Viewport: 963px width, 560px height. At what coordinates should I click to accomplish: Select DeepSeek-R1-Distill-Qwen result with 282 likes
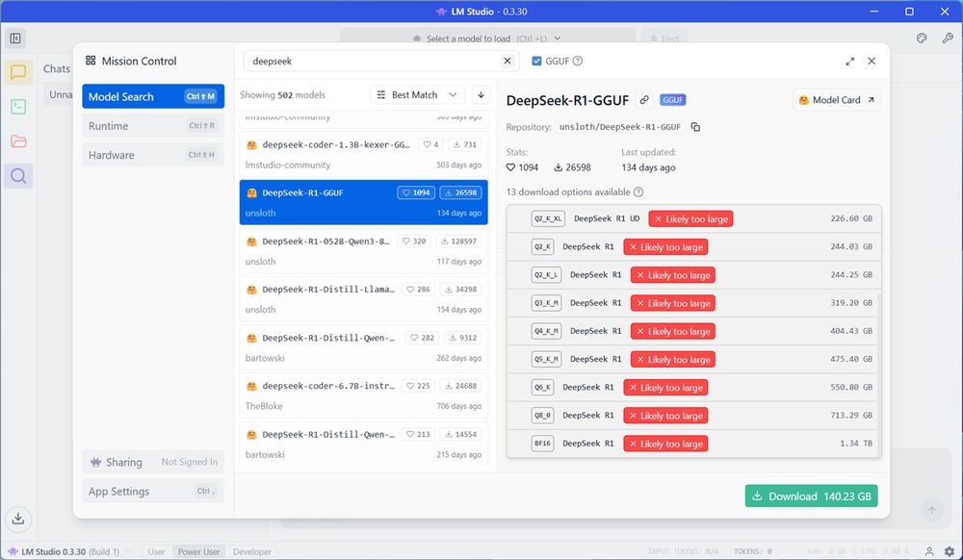[x=364, y=347]
